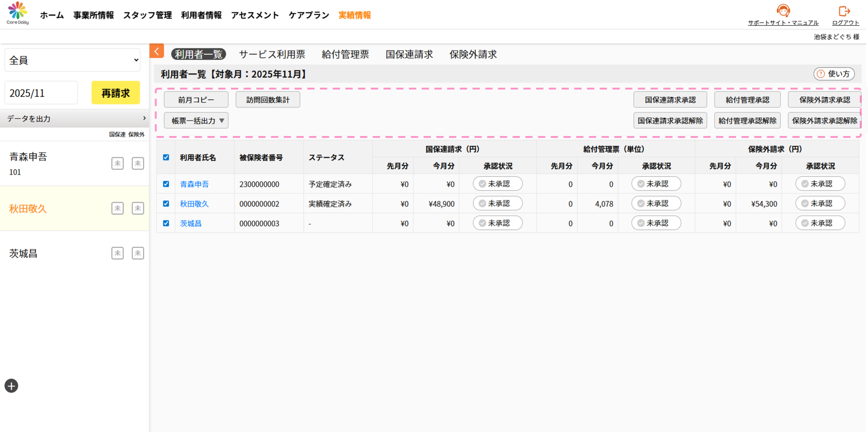
Task: Click 茨城昌's 国保連 status icon in sidebar
Action: (118, 253)
